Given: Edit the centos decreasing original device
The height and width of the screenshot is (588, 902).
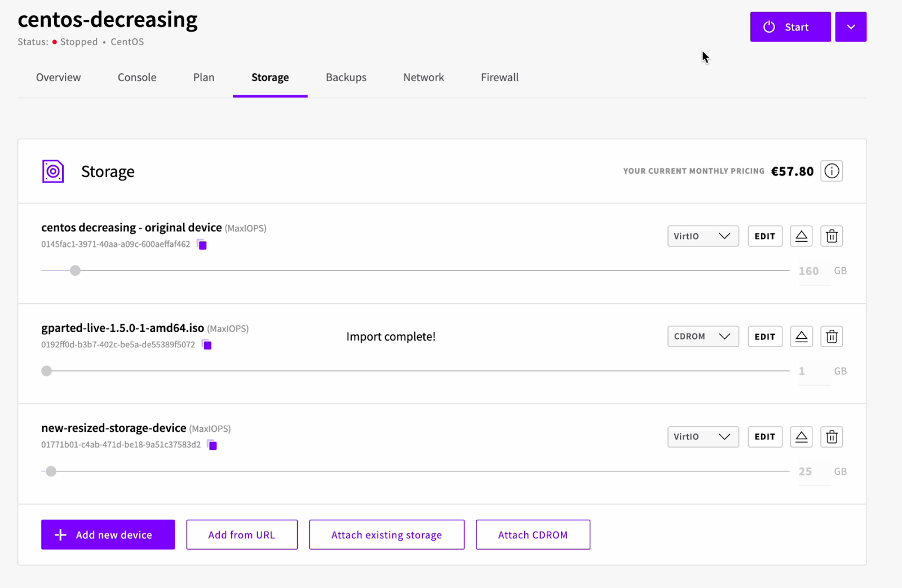Looking at the screenshot, I should coord(765,236).
